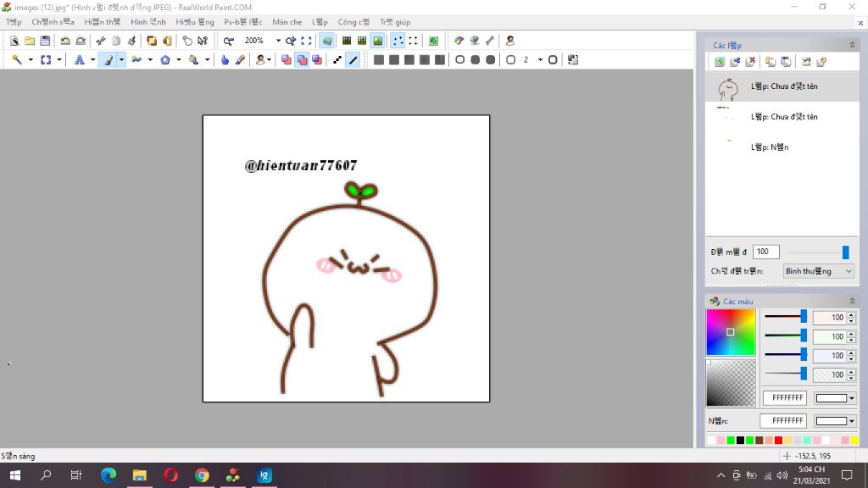Open the primary color swatch dropdown

851,398
